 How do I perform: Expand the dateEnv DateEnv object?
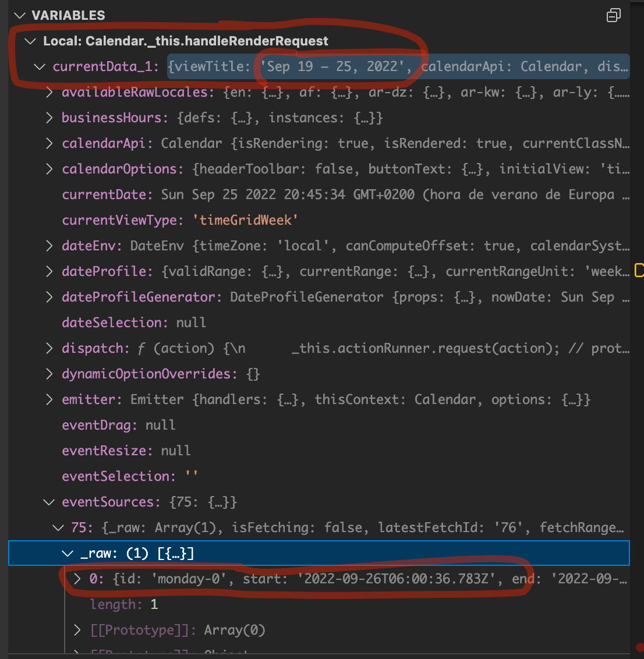point(49,246)
